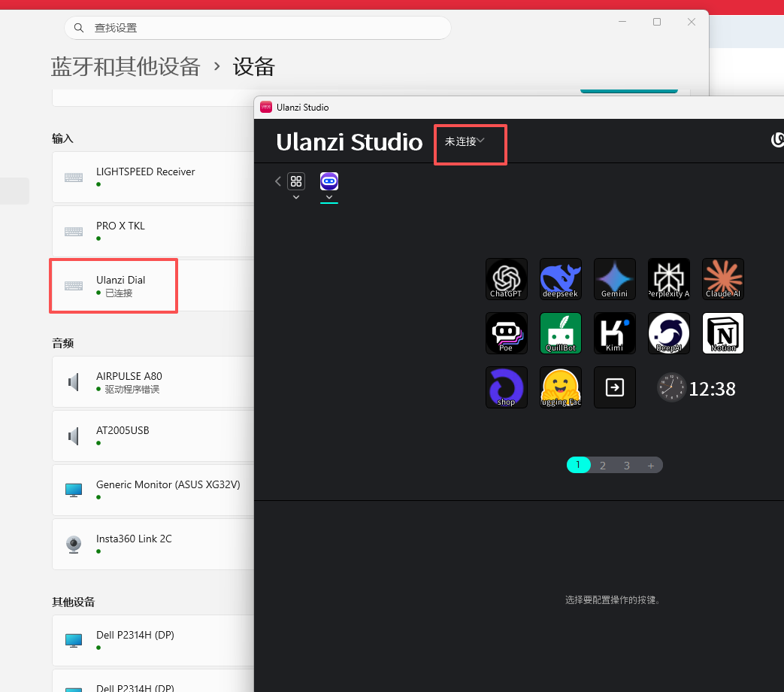
Task: Select the Poe key icon
Action: click(506, 333)
